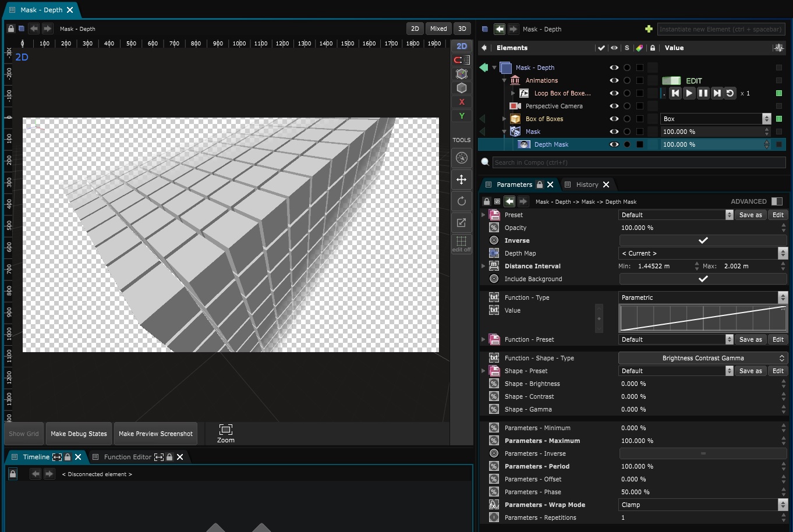The width and height of the screenshot is (793, 532).
Task: Expand the Box of Boxes tree item
Action: (504, 119)
